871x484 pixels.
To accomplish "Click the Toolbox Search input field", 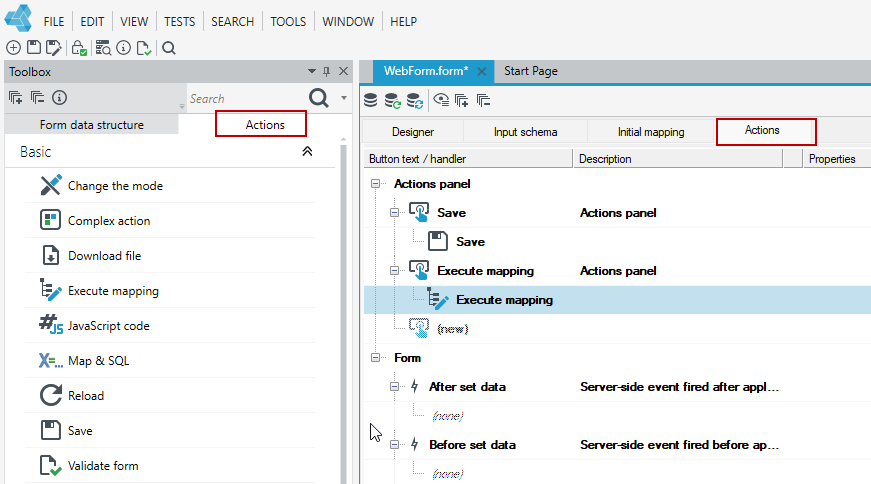I will tap(247, 98).
